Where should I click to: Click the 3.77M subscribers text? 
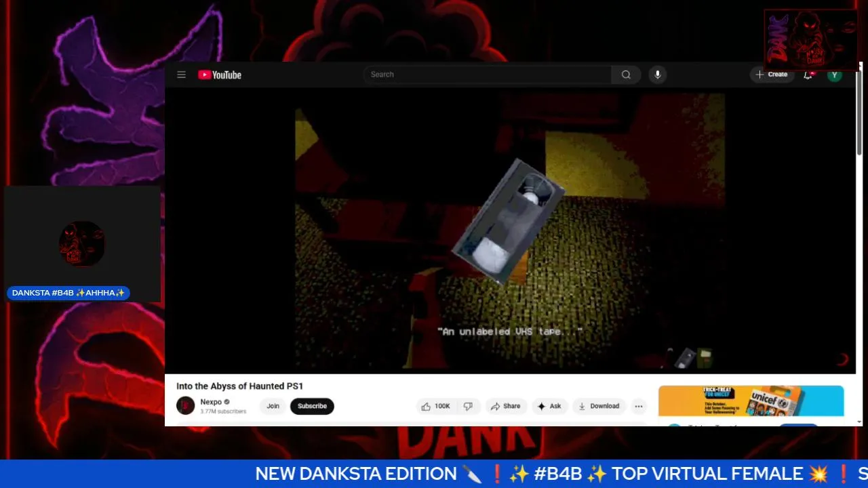pyautogui.click(x=223, y=411)
